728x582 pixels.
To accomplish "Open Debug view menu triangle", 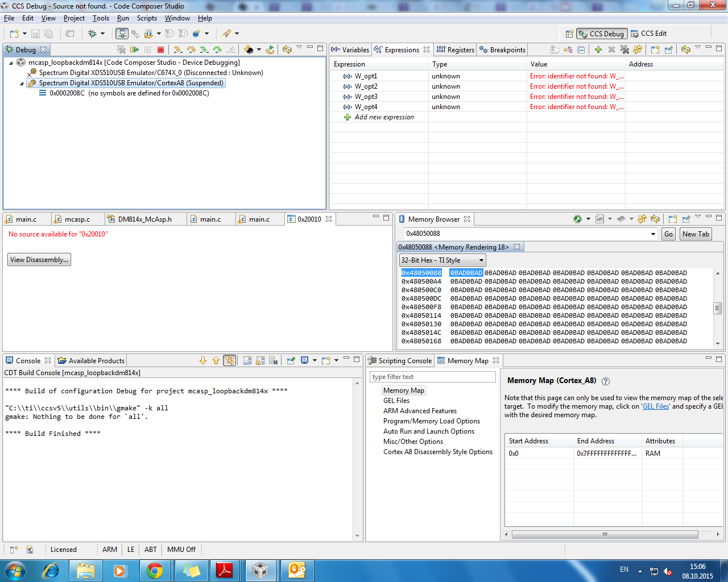I will click(299, 48).
